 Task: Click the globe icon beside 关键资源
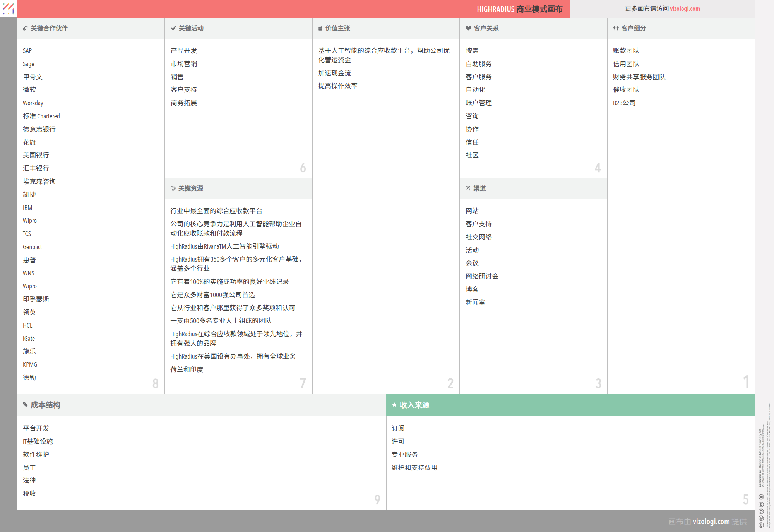tap(173, 188)
